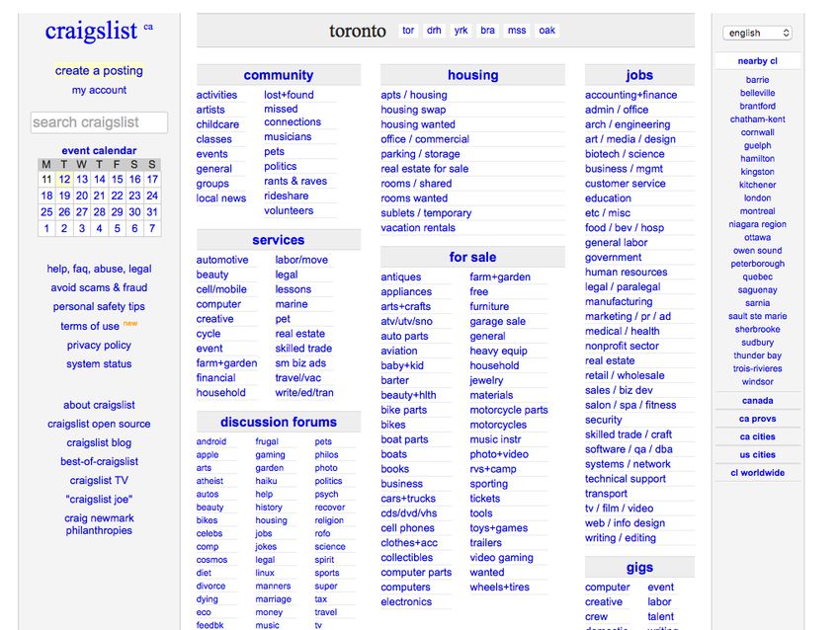The image size is (840, 630).
Task: Expand the ca provs list
Action: (758, 419)
